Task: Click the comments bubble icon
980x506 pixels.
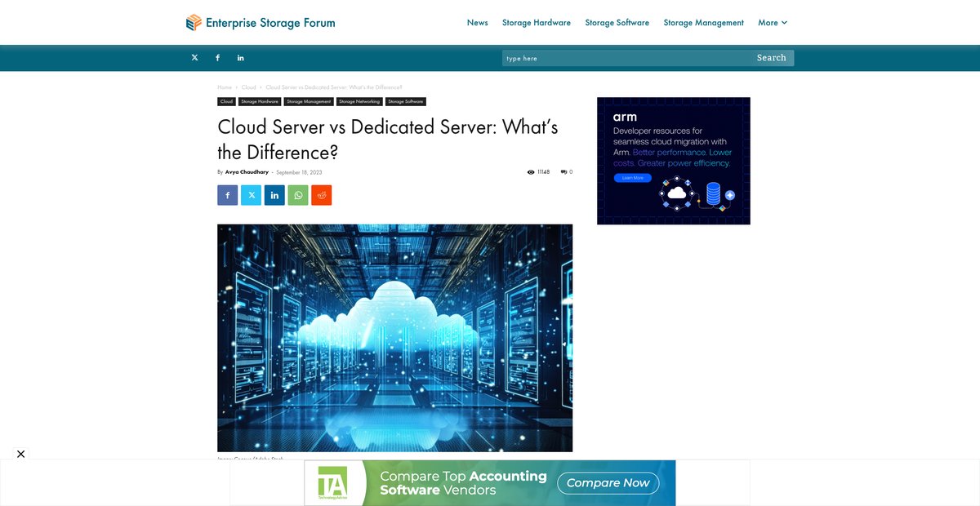Action: coord(563,172)
